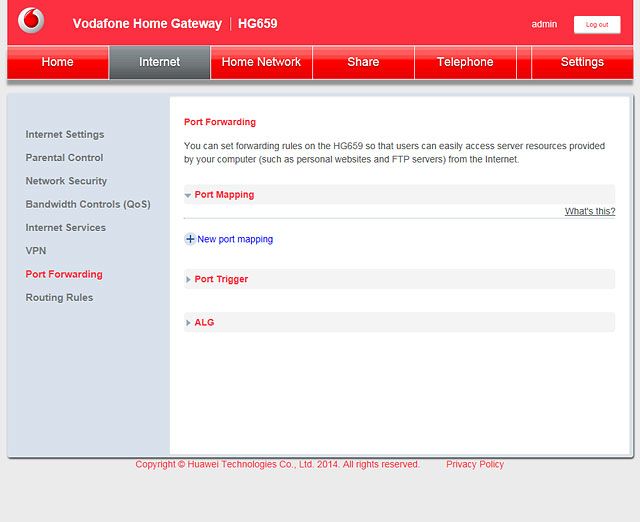
Task: Open the Share tab
Action: (363, 62)
